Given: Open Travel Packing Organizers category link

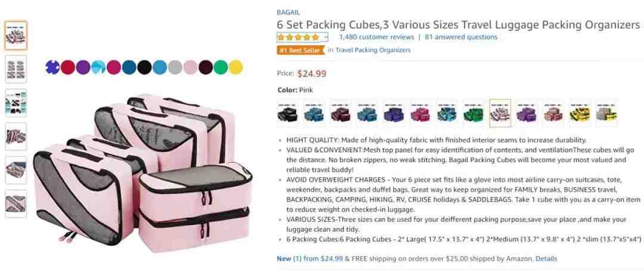Looking at the screenshot, I should (373, 50).
